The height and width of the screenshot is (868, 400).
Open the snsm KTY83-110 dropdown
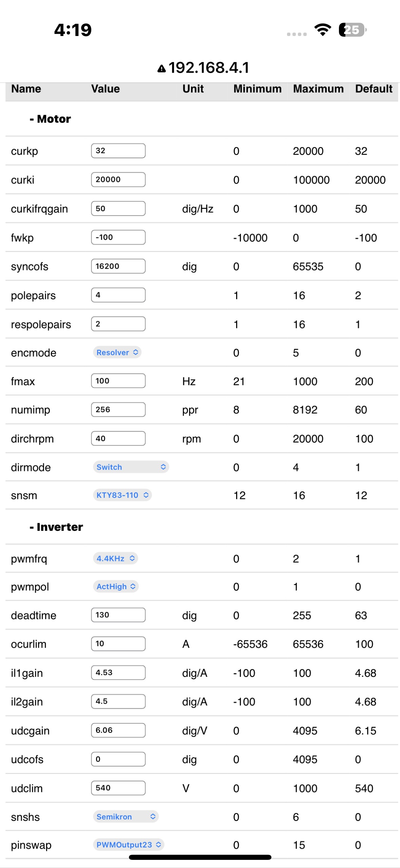[122, 495]
